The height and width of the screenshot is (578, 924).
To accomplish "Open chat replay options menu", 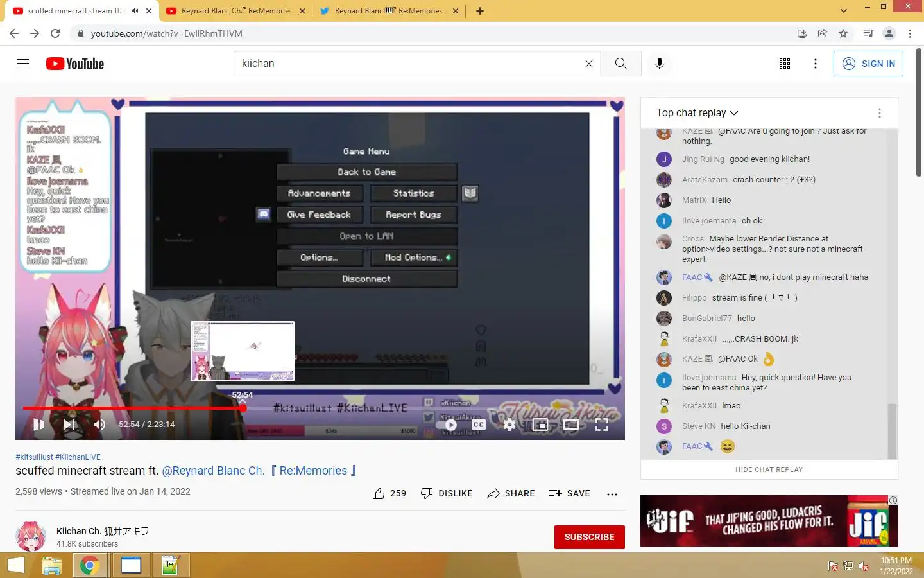I will 879,112.
